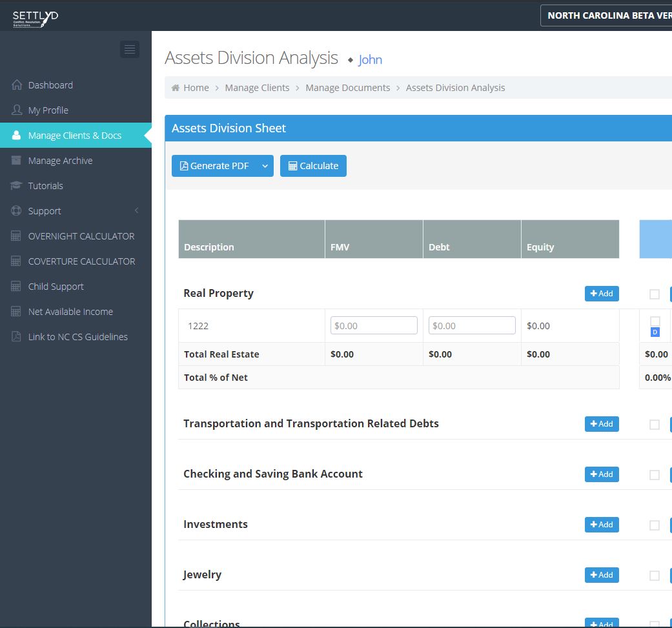Click the My Profile user icon
Viewport: 672px width, 628px height.
tap(17, 110)
